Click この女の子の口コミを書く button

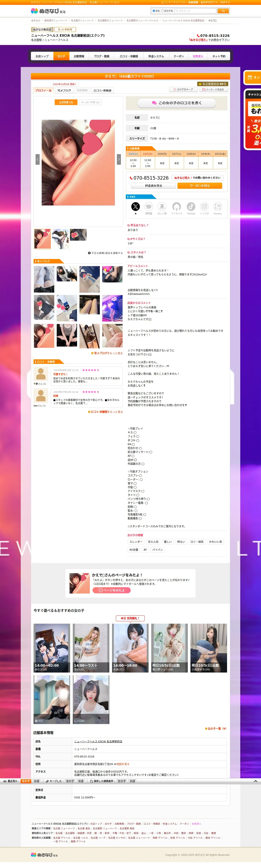coord(177,103)
